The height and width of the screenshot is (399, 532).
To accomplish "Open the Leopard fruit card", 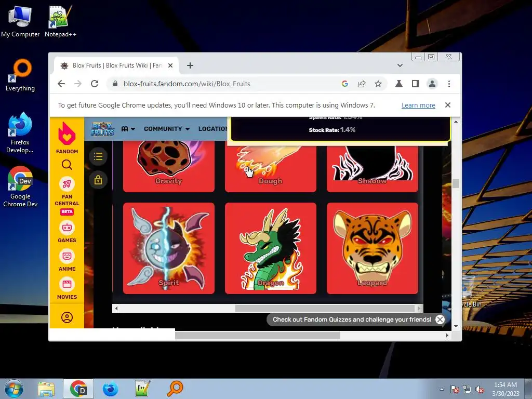I will [x=372, y=248].
